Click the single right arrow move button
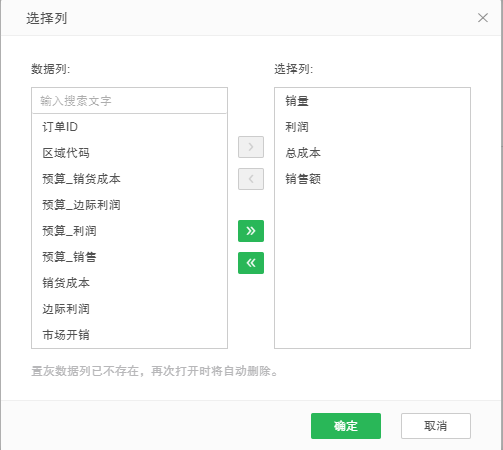503x450 pixels. 251,147
